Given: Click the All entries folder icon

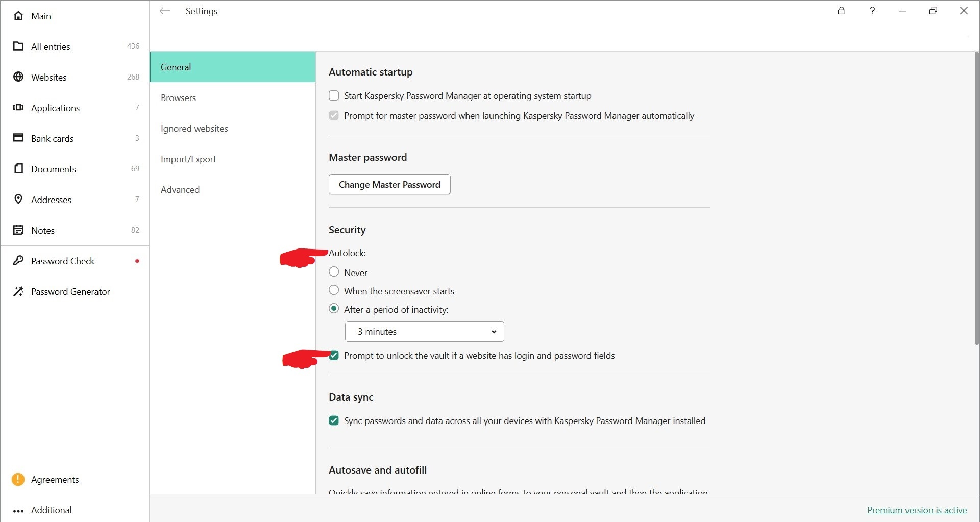Looking at the screenshot, I should (18, 46).
